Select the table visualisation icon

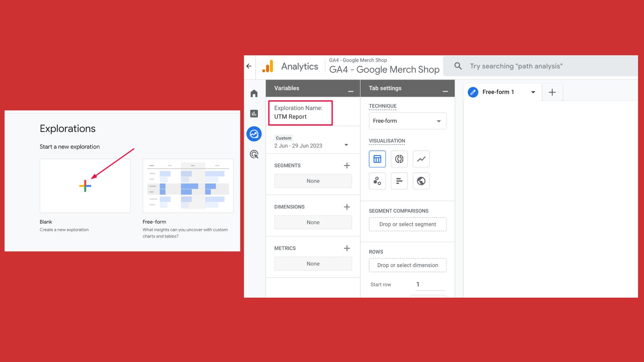point(377,159)
